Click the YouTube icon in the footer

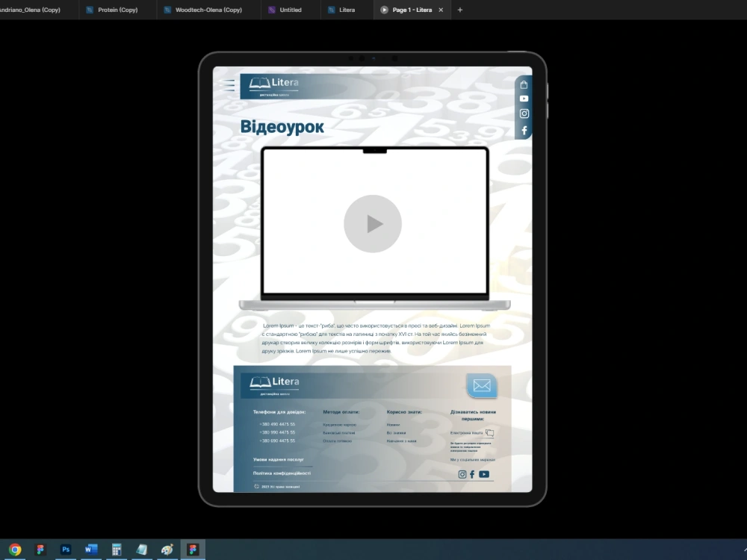tap(484, 474)
